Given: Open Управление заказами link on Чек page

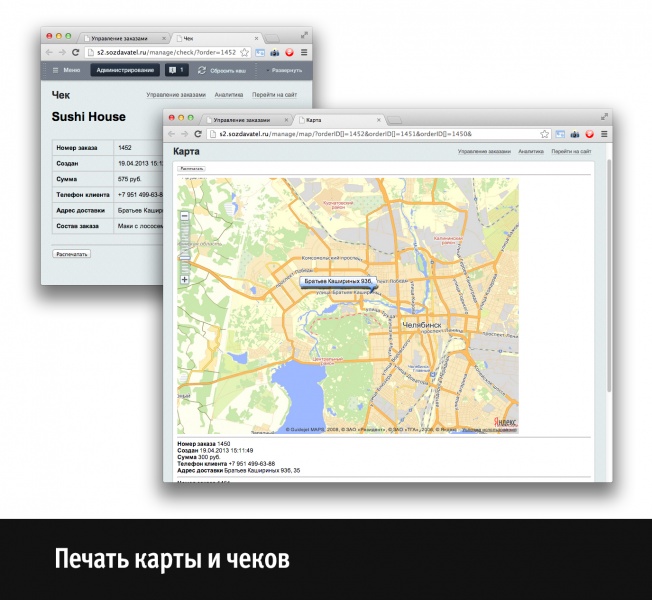Looking at the screenshot, I should click(176, 95).
